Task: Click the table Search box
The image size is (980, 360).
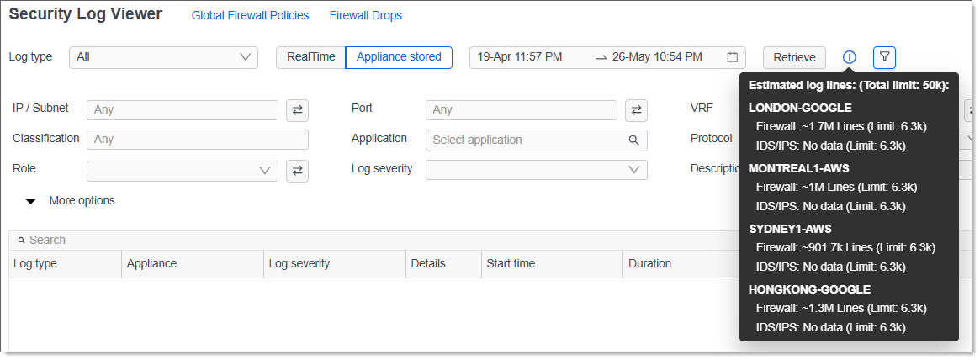Action: (x=375, y=240)
